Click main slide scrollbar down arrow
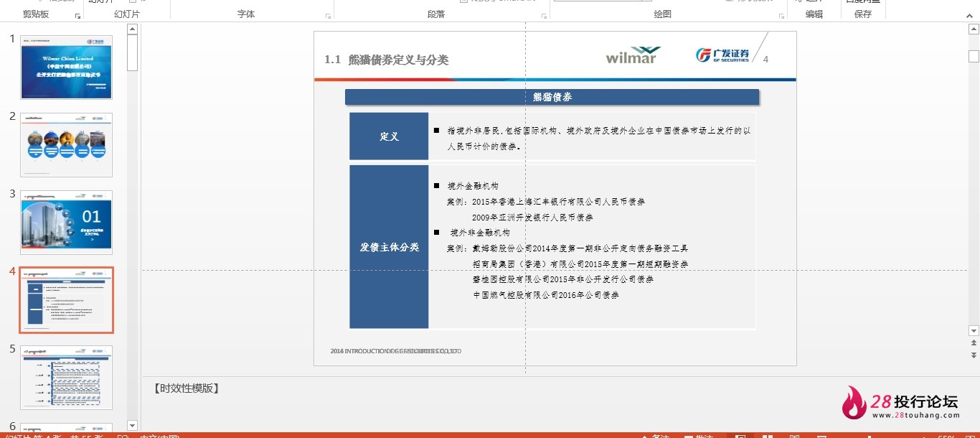980x438 pixels. pyautogui.click(x=974, y=331)
